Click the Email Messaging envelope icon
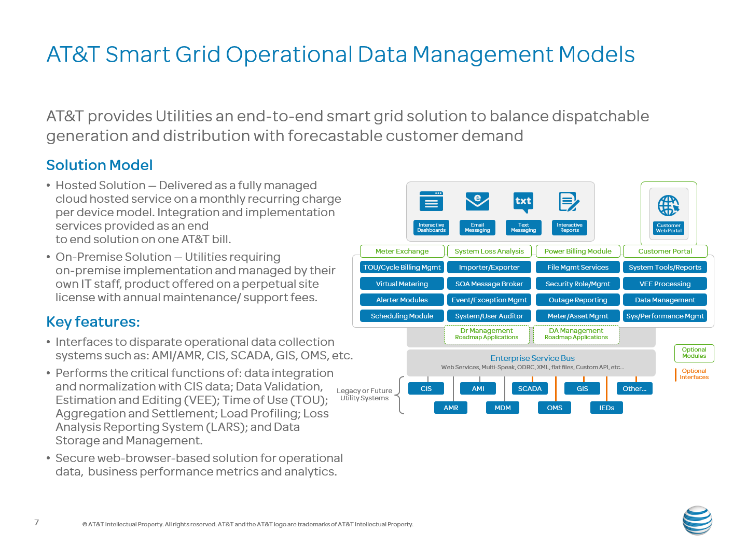The image size is (747, 560). click(x=477, y=201)
